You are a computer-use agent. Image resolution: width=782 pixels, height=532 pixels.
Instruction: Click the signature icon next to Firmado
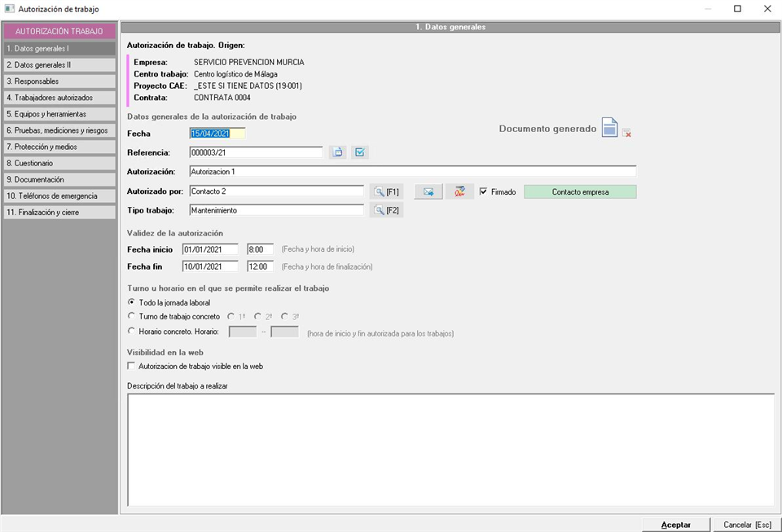coord(459,191)
